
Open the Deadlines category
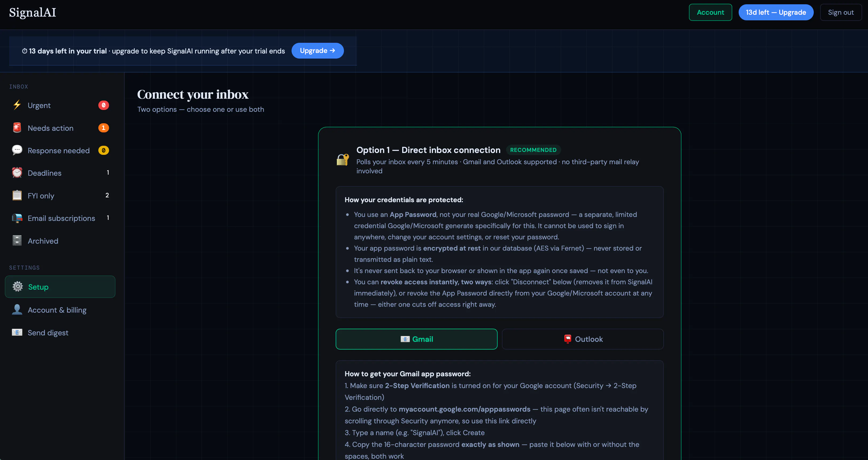[x=60, y=173]
